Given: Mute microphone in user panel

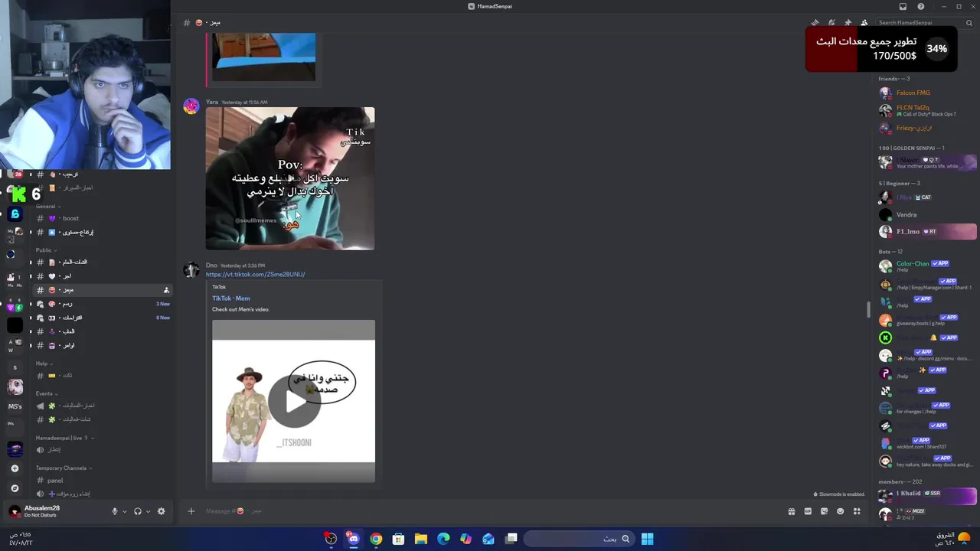Looking at the screenshot, I should pyautogui.click(x=115, y=511).
